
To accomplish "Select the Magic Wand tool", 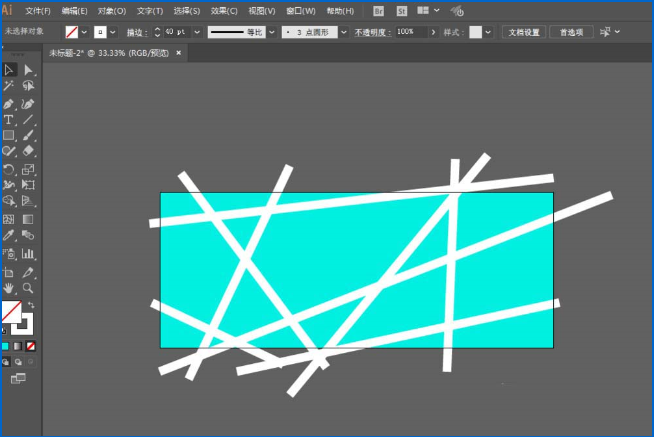I will (x=8, y=87).
